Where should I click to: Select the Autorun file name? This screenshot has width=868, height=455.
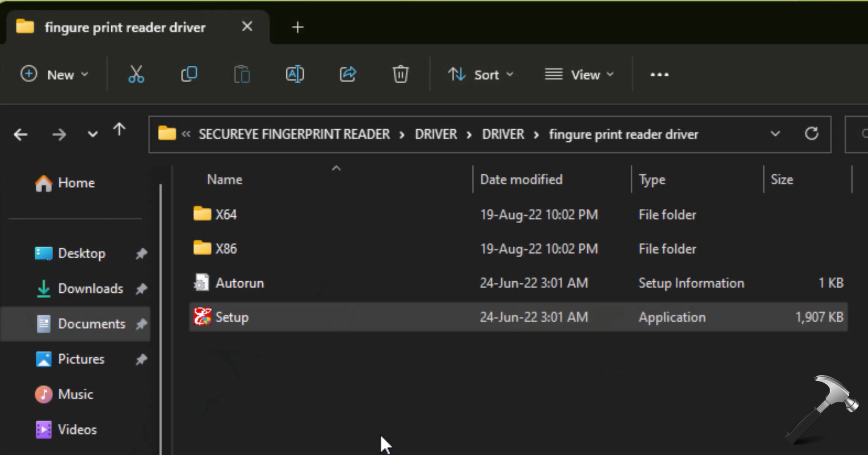[240, 283]
